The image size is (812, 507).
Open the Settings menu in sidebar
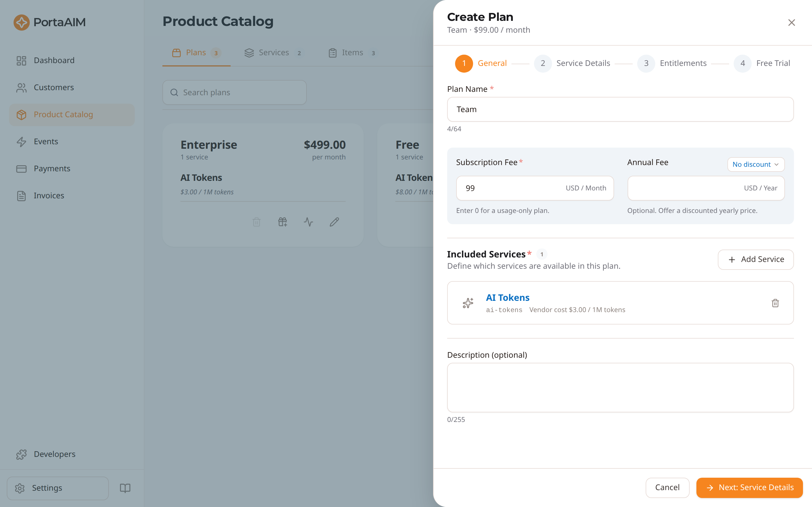coord(58,488)
